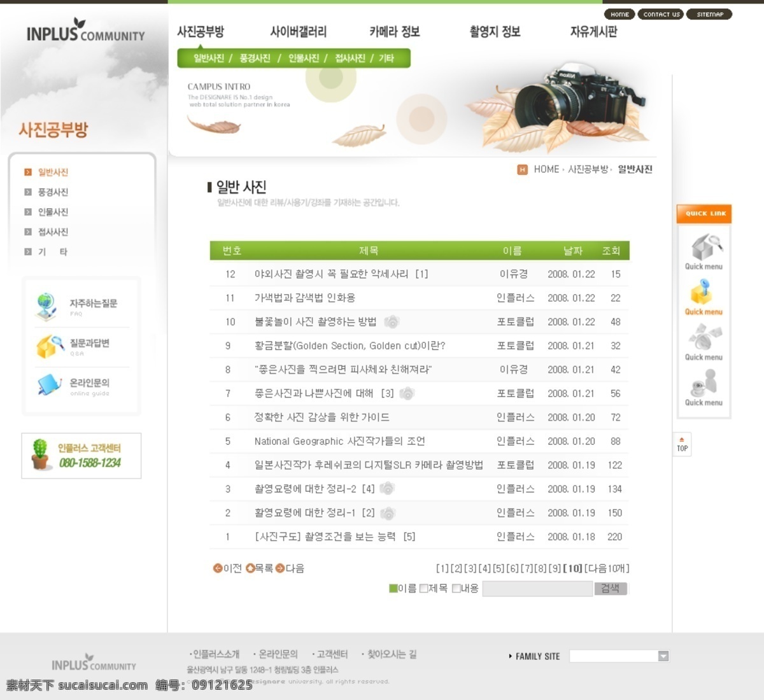
Task: Click the HOME pill button
Action: point(619,14)
